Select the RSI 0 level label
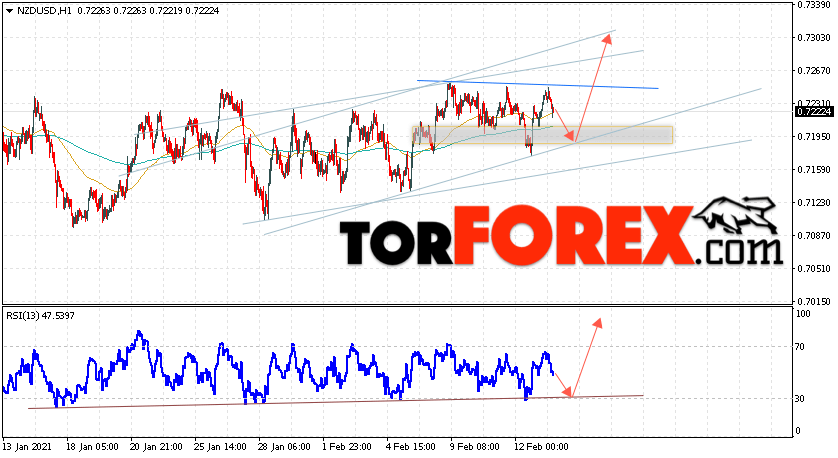The width and height of the screenshot is (838, 458). (798, 431)
